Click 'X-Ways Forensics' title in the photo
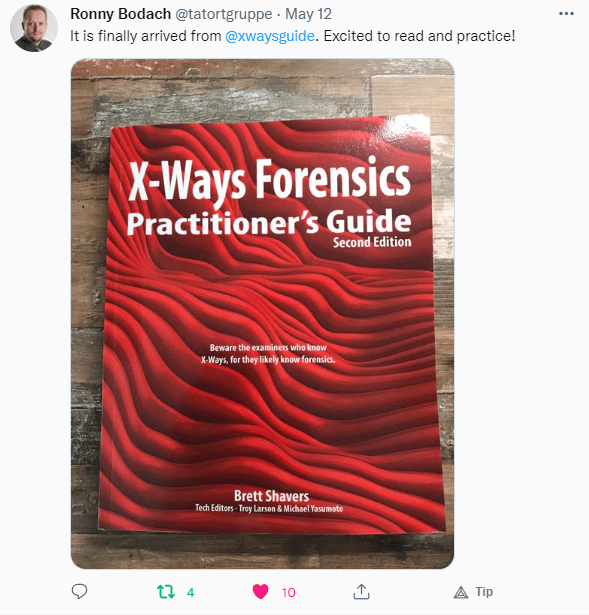The height and width of the screenshot is (615, 589). tap(270, 180)
